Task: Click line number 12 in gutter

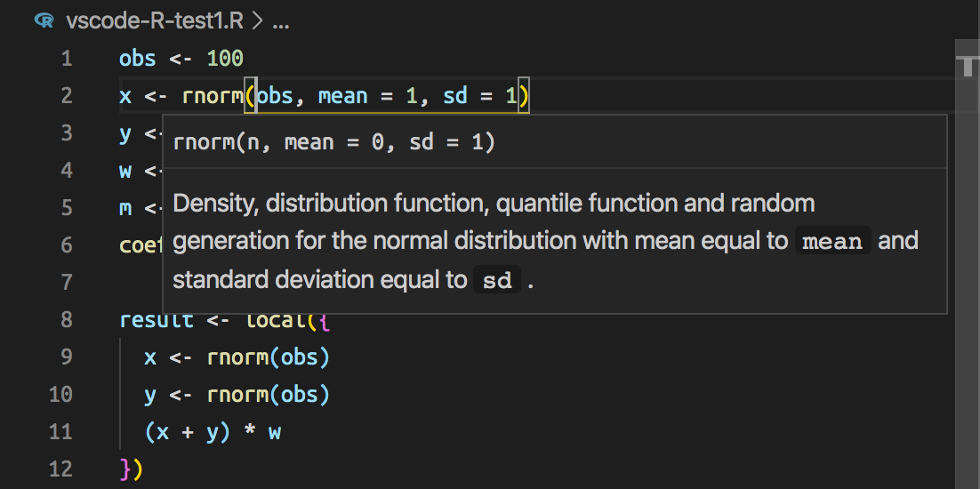Action: (x=60, y=469)
